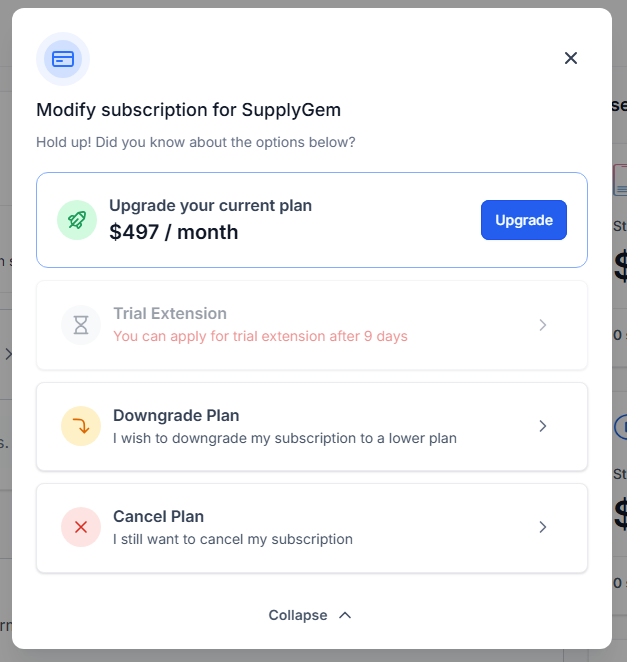Close the Modify subscription dialog
The image size is (627, 662).
(571, 58)
